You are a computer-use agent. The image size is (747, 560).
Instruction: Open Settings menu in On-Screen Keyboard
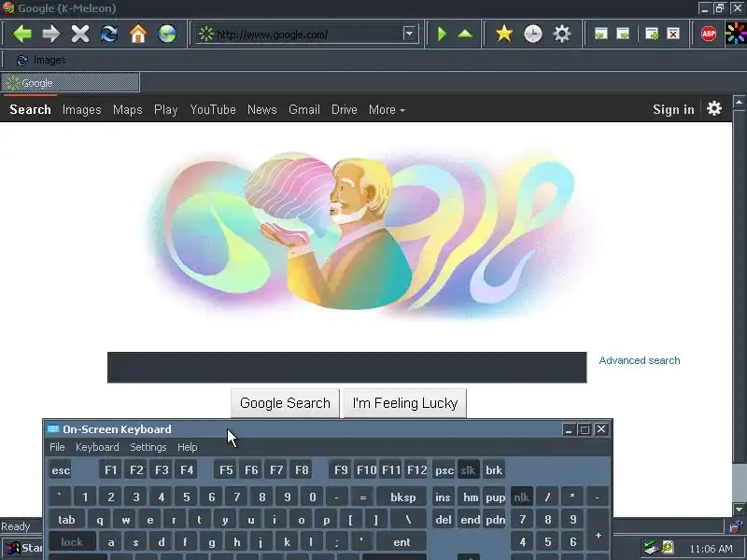click(148, 447)
